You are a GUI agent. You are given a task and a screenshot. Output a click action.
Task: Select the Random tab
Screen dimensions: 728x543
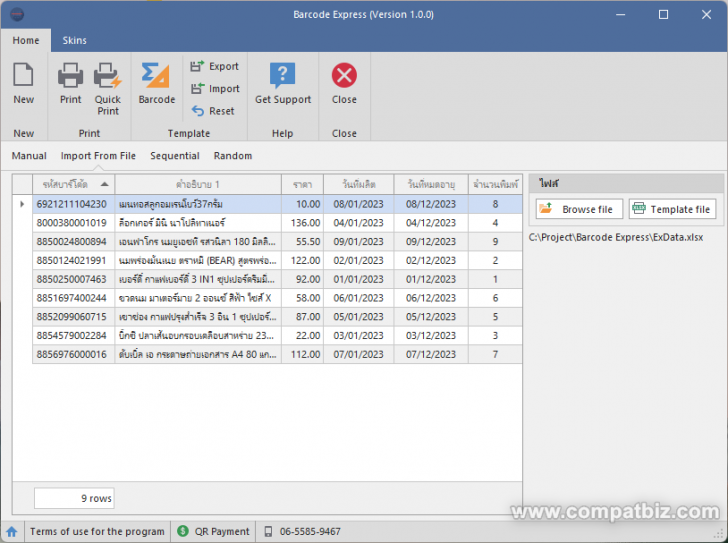(x=233, y=156)
